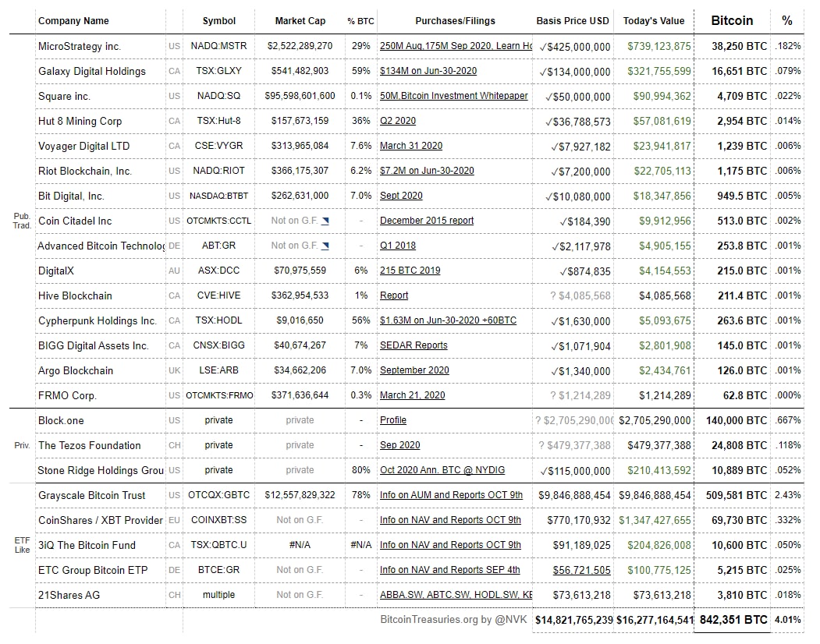Select the 'TSX:GLXY' symbol cell

(218, 71)
